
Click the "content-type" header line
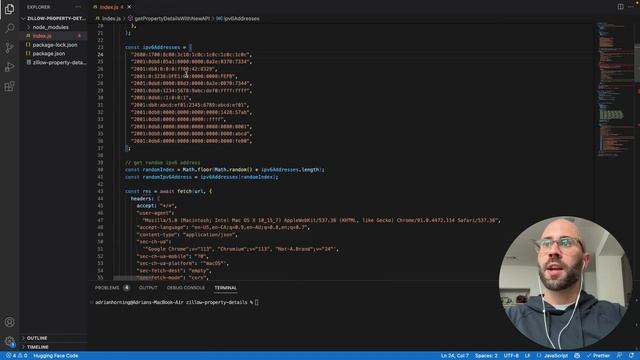[x=187, y=235]
